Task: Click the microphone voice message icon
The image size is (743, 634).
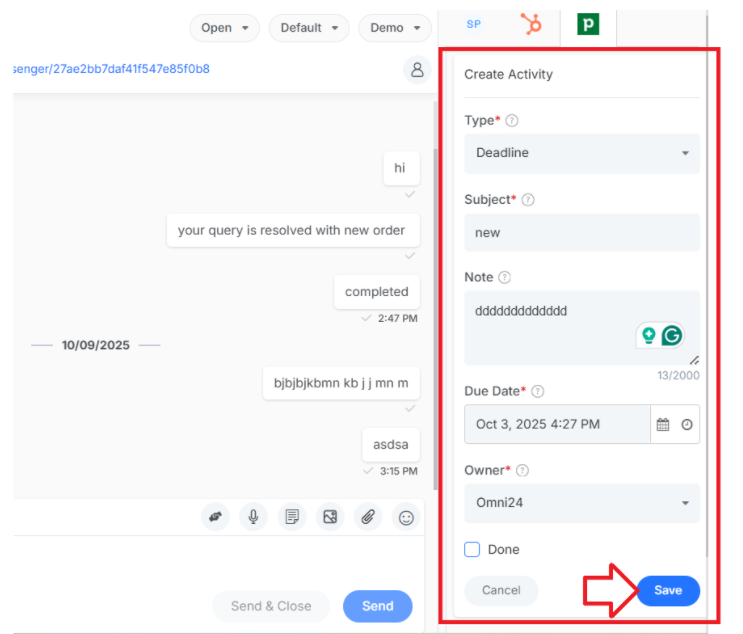Action: (x=254, y=516)
